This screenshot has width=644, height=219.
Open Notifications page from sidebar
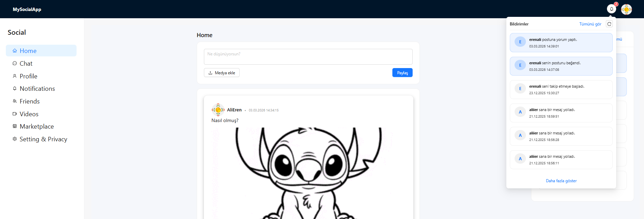[x=41, y=88]
